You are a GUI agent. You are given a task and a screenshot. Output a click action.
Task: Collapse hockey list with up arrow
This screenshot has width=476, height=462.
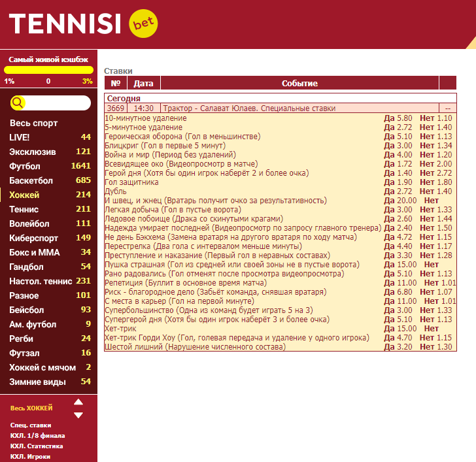tap(78, 402)
